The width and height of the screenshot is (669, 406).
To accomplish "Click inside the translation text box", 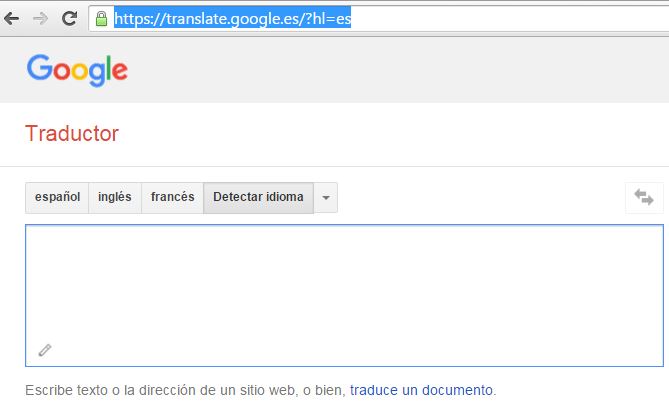I will click(344, 296).
